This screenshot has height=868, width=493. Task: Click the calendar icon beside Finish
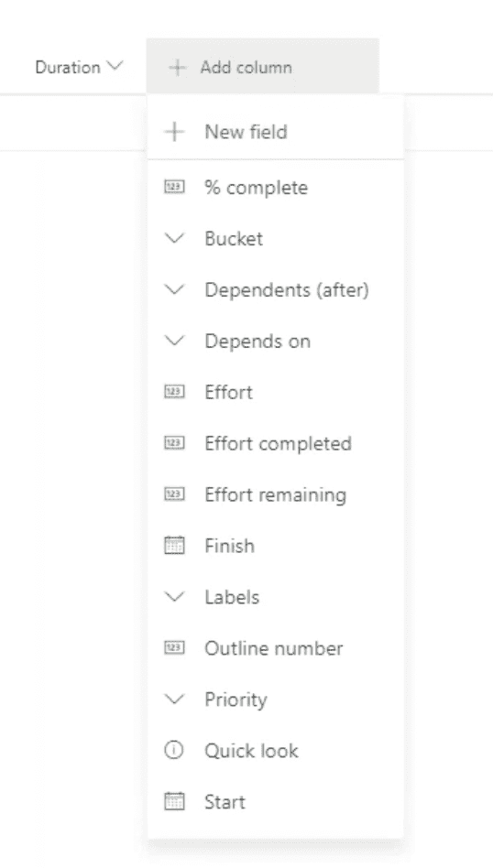click(174, 546)
